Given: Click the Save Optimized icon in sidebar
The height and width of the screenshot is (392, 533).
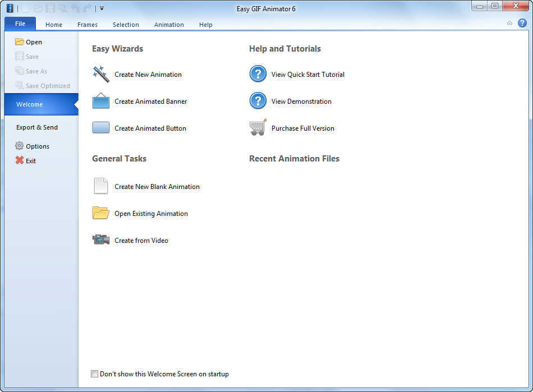Looking at the screenshot, I should point(20,85).
